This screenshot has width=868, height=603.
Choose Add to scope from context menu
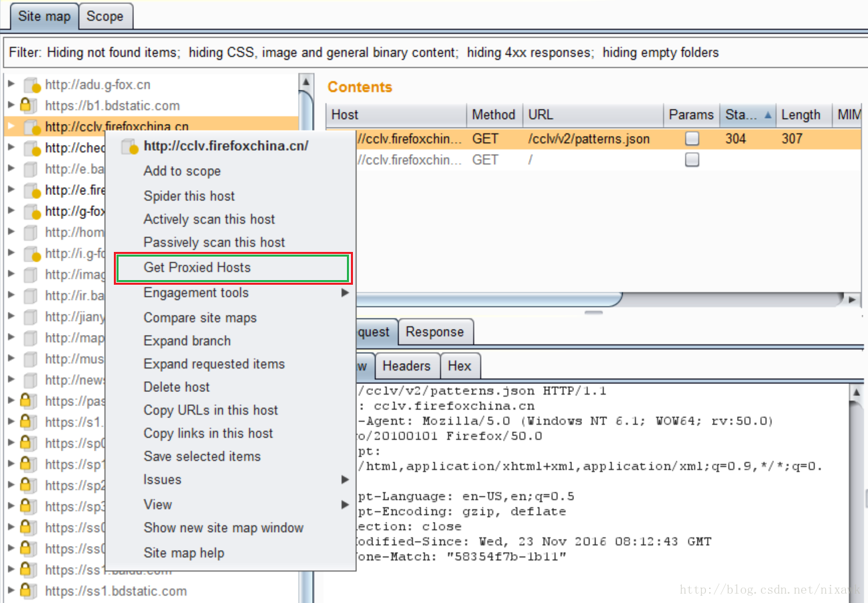(182, 171)
